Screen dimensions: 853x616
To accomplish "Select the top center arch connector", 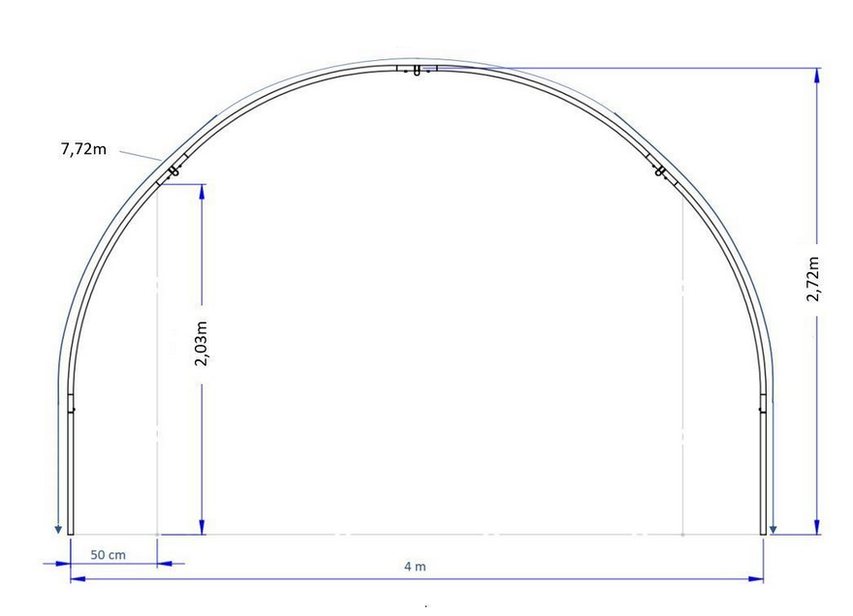I will click(x=416, y=70).
